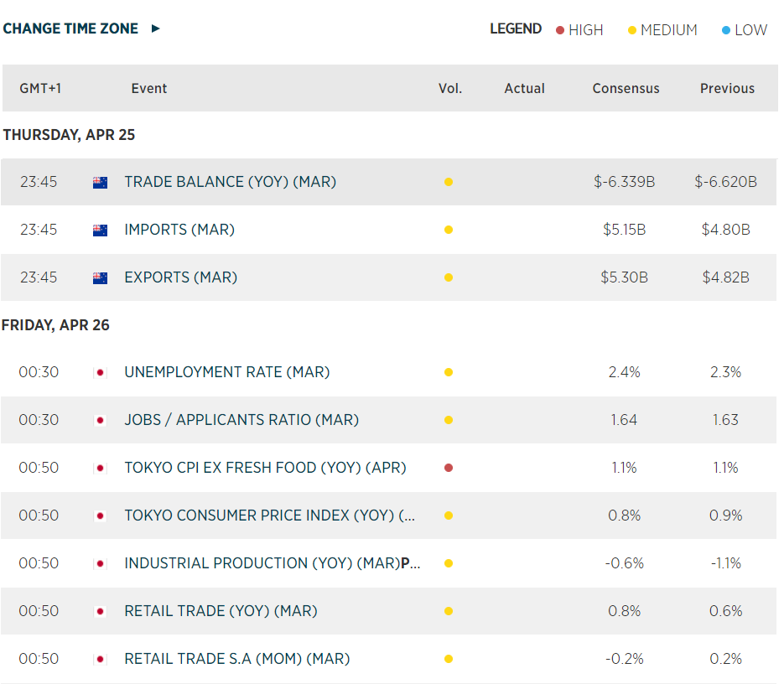
Task: Open the Change Time Zone link
Action: click(70, 28)
